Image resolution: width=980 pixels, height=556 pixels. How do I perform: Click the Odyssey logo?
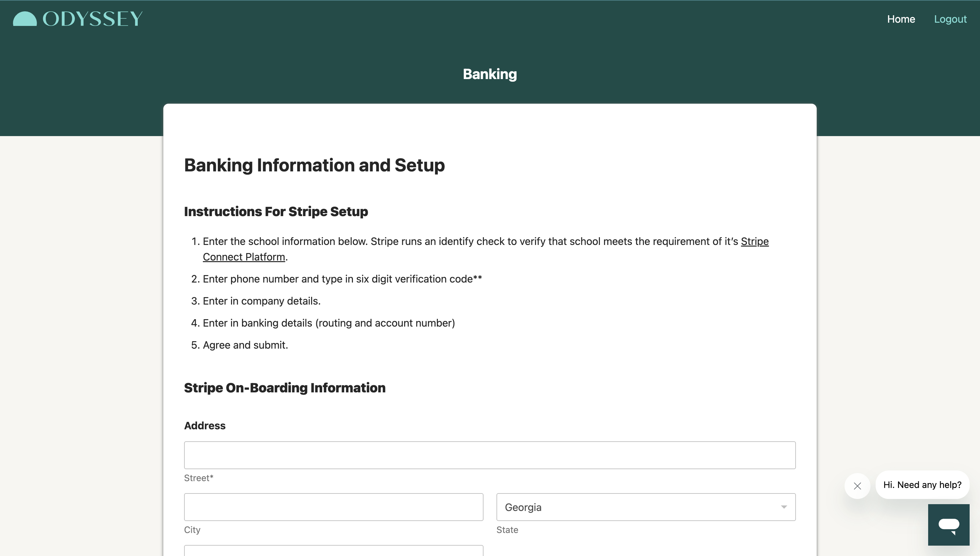pyautogui.click(x=78, y=19)
